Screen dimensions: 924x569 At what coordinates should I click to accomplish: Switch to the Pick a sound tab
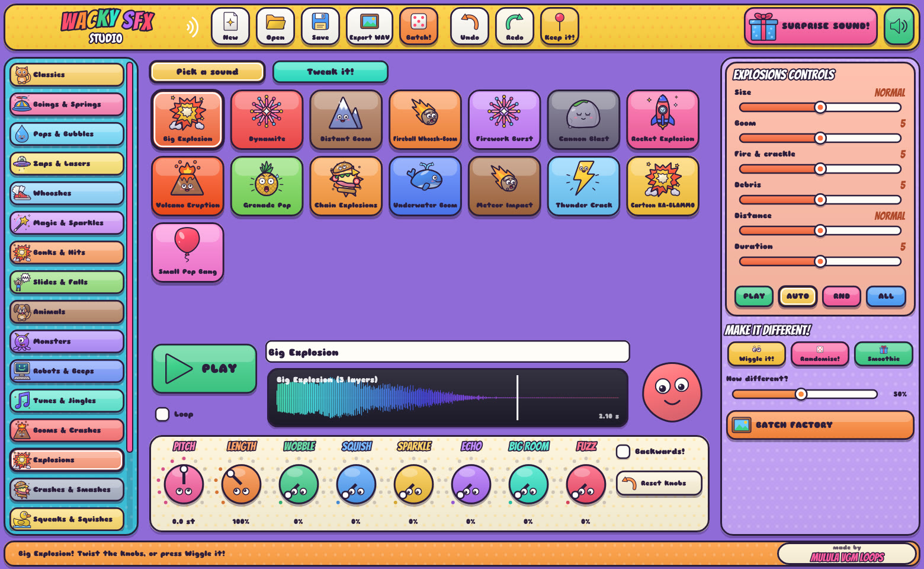(x=207, y=72)
